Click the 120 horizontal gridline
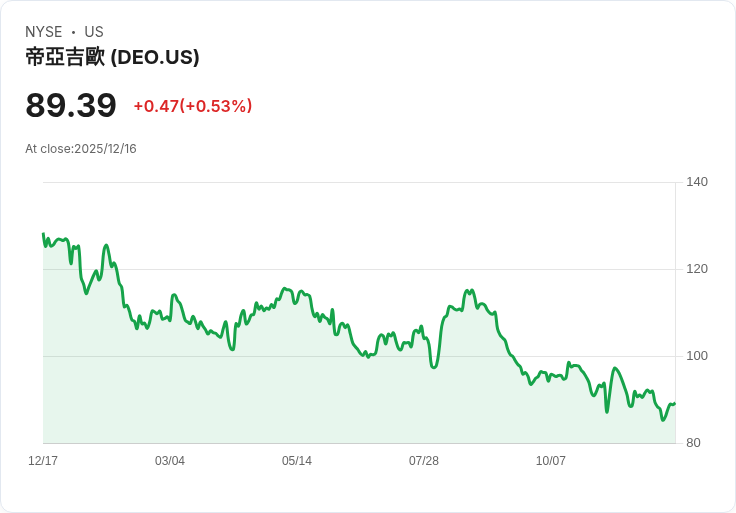This screenshot has width=736, height=513. [x=359, y=269]
